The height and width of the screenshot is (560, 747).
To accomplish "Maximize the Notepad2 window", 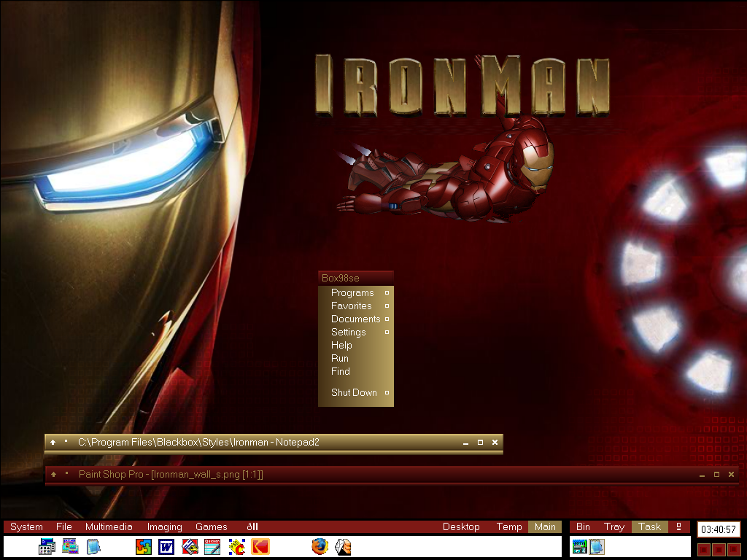I will click(x=480, y=443).
